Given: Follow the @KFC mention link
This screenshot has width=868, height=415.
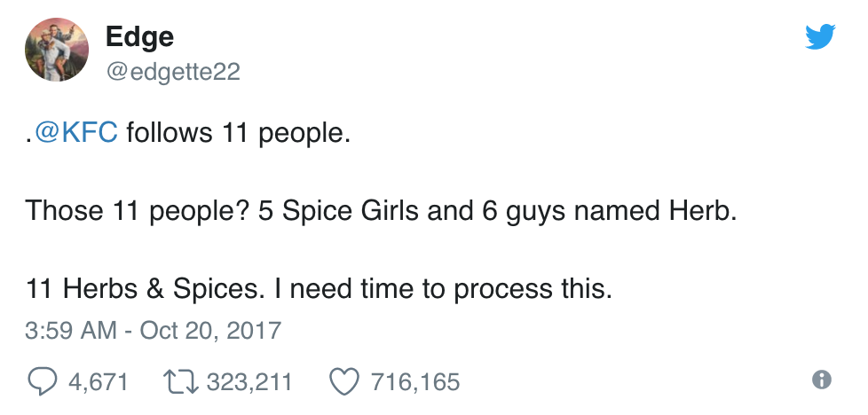Looking at the screenshot, I should (75, 133).
